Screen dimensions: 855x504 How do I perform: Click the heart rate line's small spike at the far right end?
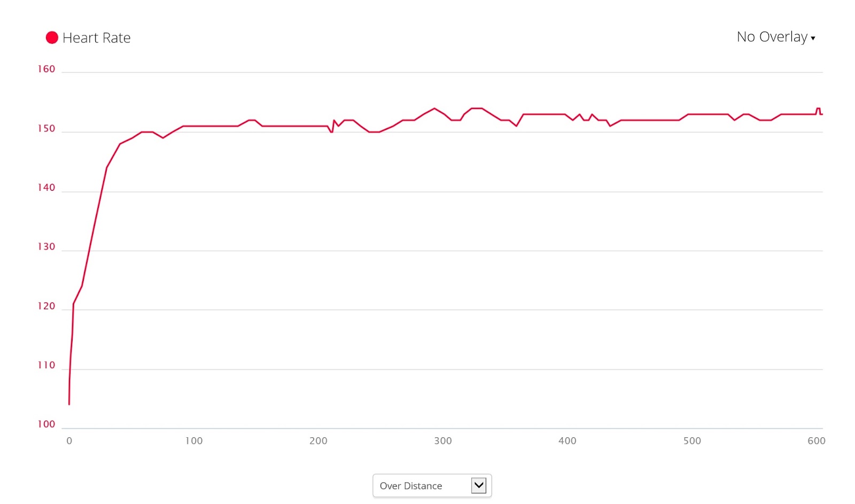point(818,109)
